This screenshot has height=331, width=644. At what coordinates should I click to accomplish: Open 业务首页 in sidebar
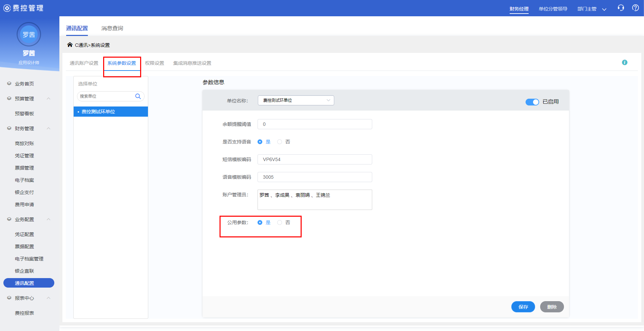(x=24, y=84)
